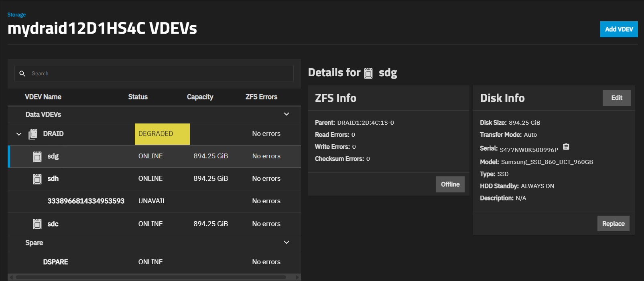Open the Storage breadcrumb link
This screenshot has width=644, height=281.
coord(16,14)
